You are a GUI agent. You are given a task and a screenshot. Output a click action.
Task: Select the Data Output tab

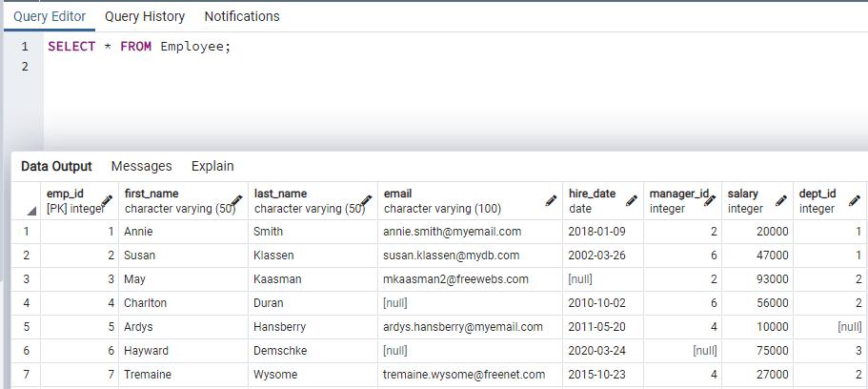[x=56, y=166]
